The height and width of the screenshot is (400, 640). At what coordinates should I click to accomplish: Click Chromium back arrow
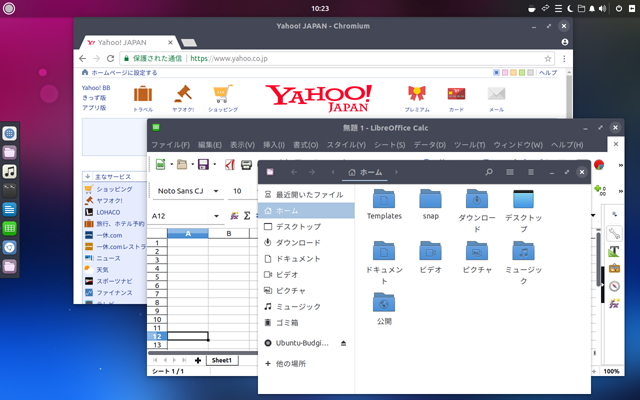tap(82, 58)
